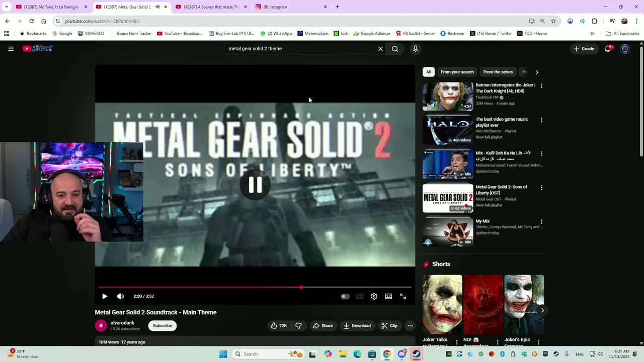The image size is (644, 362).
Task: Open All Bookmarks folder
Action: (x=622, y=34)
